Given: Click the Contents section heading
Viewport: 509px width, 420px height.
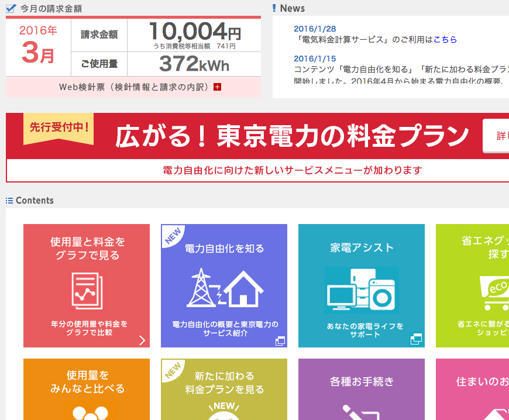Looking at the screenshot, I should tap(35, 201).
